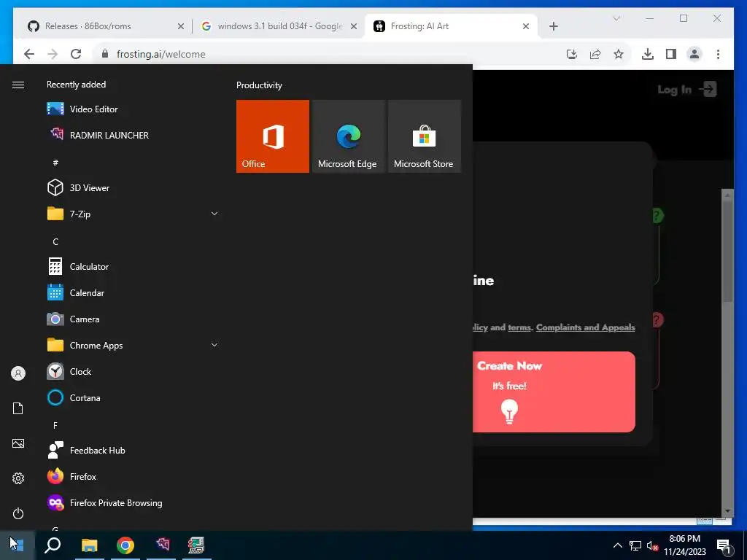Image resolution: width=747 pixels, height=560 pixels.
Task: Open Chrome downloads icon
Action: [648, 54]
